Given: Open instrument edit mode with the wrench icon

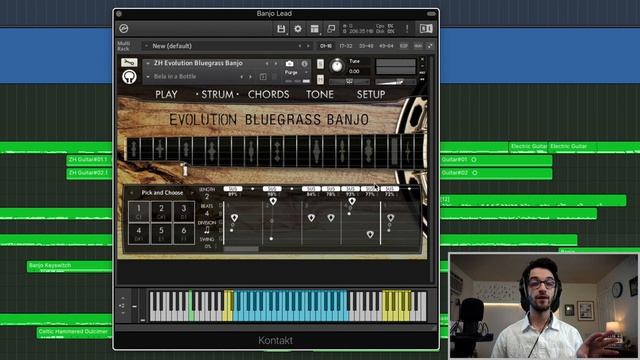Looking at the screenshot, I should pyautogui.click(x=129, y=62).
